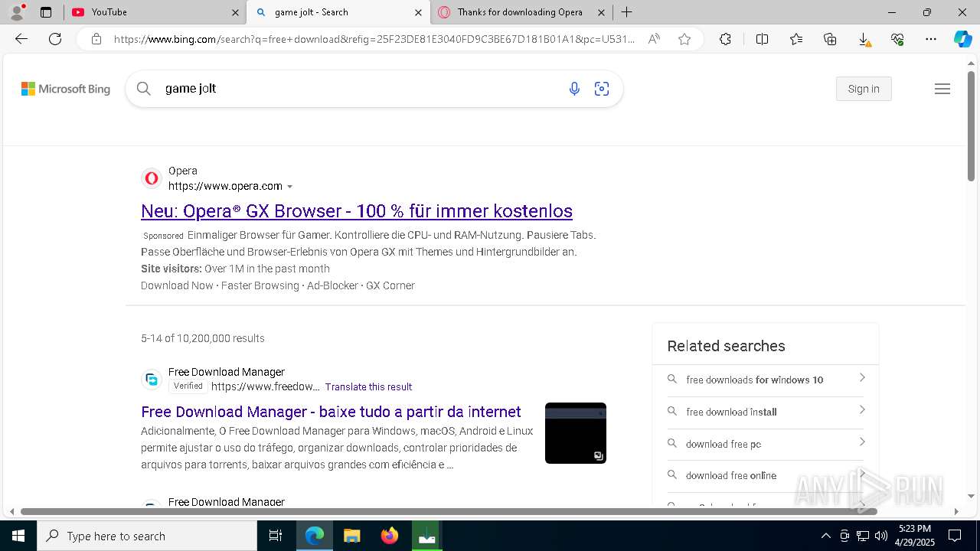Open Browser essentials icon
The width and height of the screenshot is (980, 551).
897,39
